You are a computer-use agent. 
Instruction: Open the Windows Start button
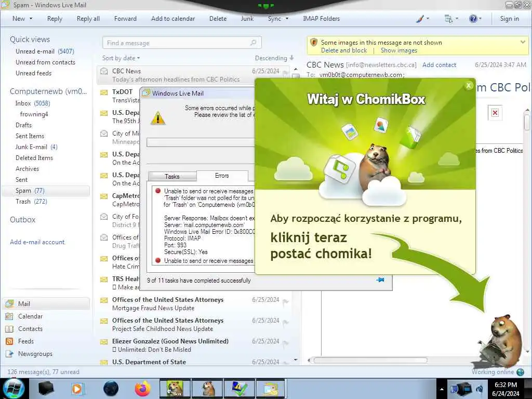tap(14, 389)
